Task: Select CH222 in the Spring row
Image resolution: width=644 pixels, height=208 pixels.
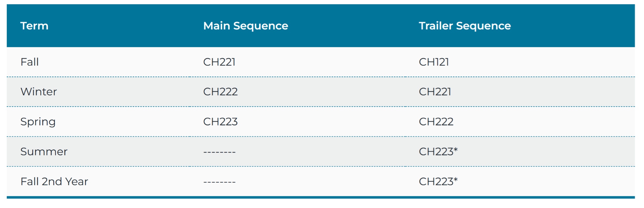Action: pos(436,122)
